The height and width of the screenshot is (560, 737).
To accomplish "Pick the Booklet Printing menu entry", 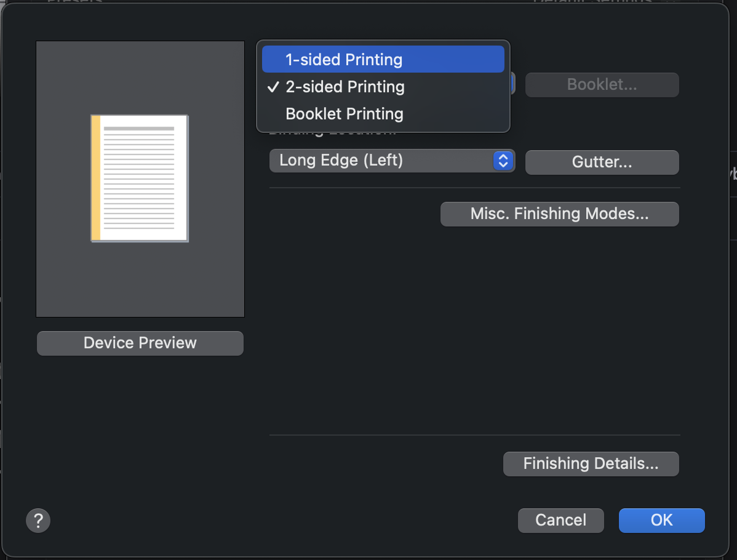I will point(345,114).
